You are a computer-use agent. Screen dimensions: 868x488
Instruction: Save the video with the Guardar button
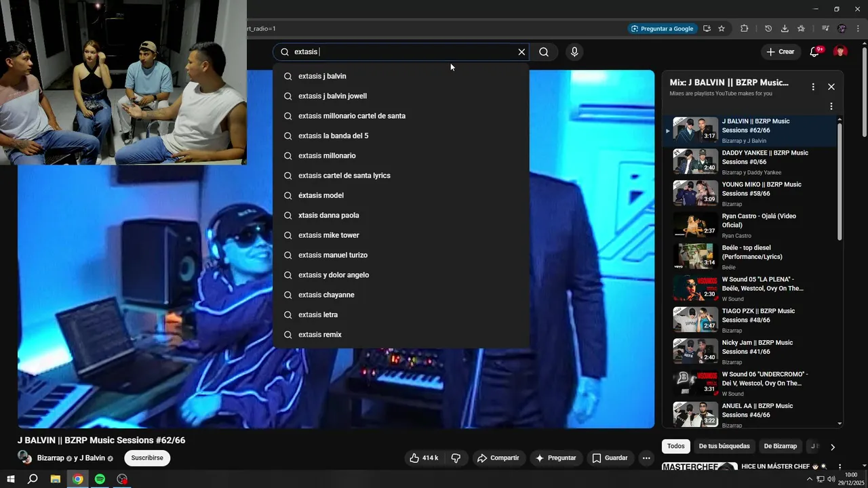click(610, 458)
